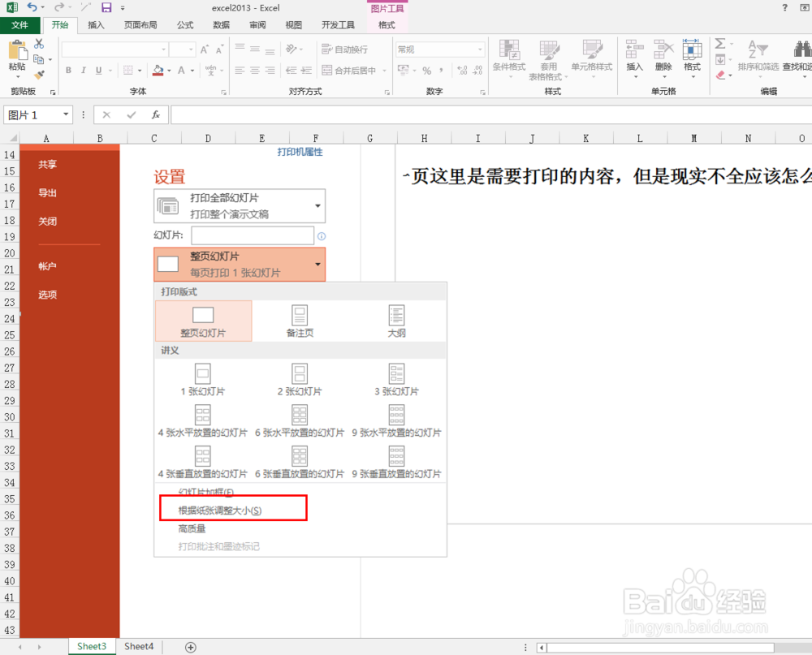Select 6 张水平放置的幻灯片 handout layout
This screenshot has height=655, width=812.
[x=300, y=421]
